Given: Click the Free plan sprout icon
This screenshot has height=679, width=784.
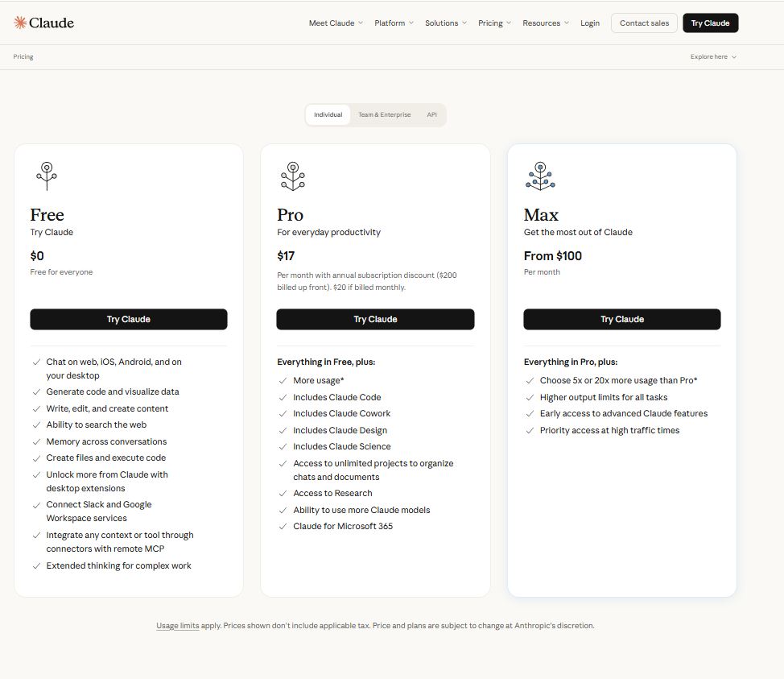Looking at the screenshot, I should point(47,176).
